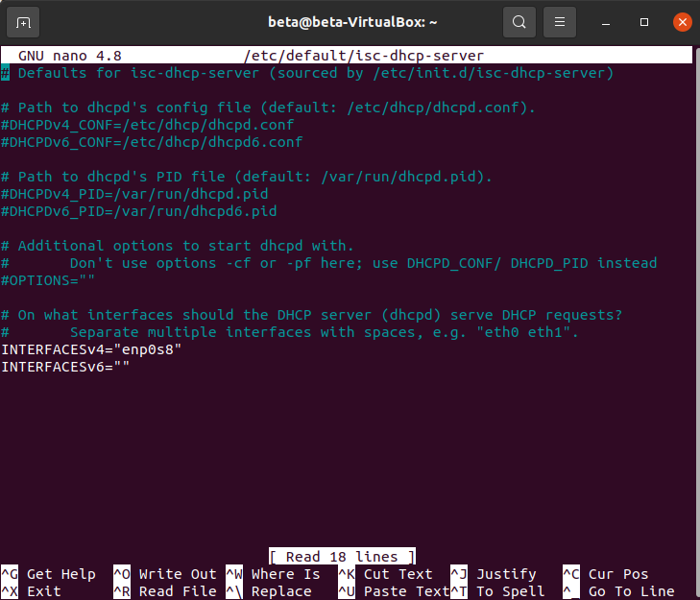The height and width of the screenshot is (600, 700).
Task: Click the Go To Line shortcut
Action: (x=631, y=591)
